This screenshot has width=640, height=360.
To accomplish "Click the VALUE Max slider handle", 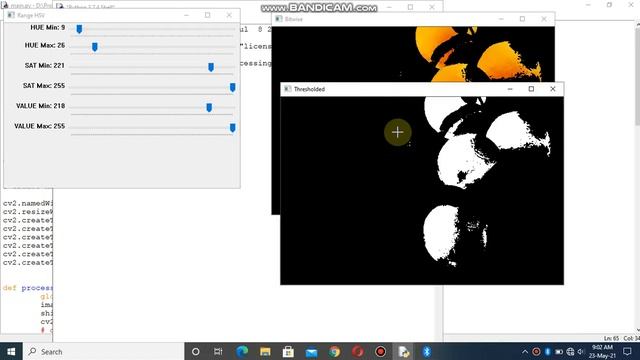I will pos(233,128).
